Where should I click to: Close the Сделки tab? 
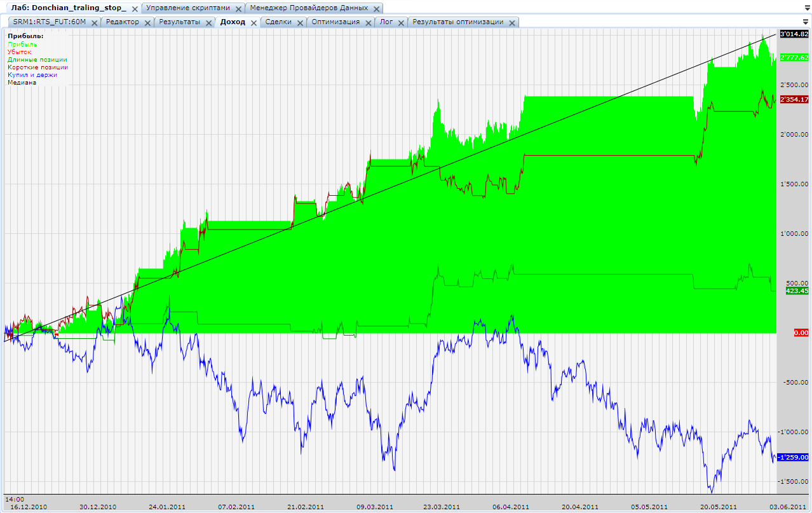tap(299, 22)
